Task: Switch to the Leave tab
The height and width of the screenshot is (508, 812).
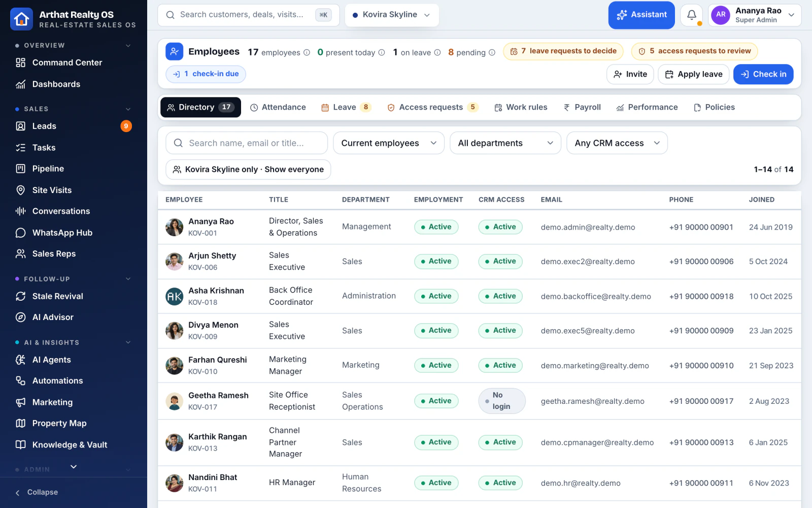Action: click(347, 107)
